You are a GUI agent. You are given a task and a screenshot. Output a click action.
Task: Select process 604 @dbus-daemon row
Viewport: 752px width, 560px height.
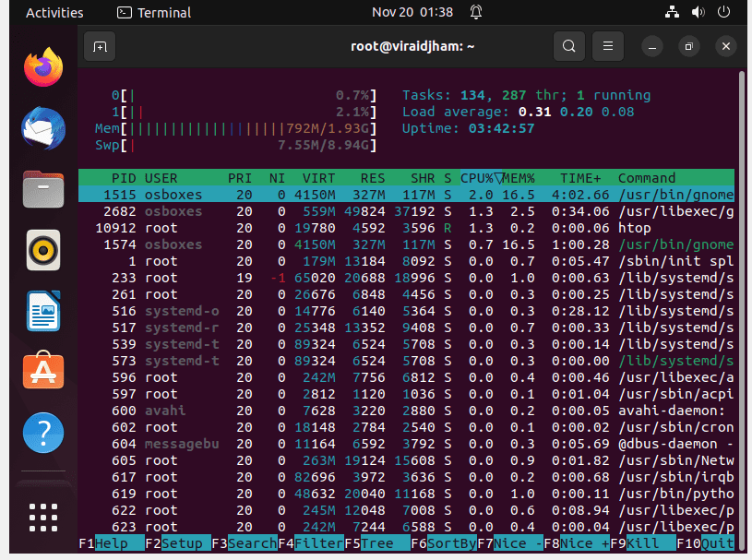click(x=406, y=444)
